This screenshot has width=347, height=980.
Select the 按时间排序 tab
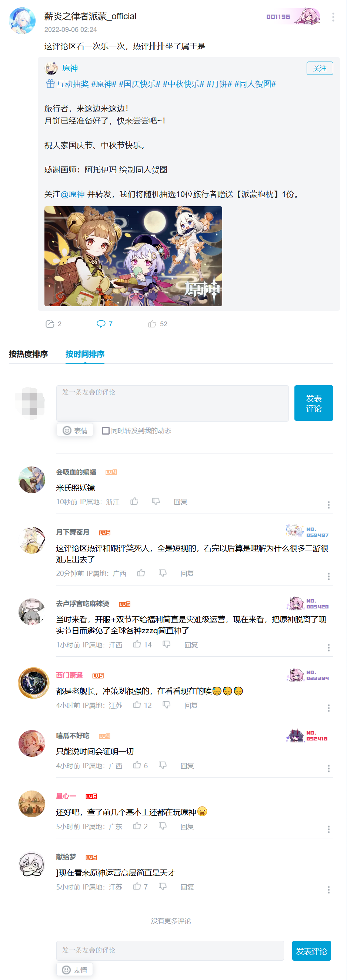click(85, 354)
